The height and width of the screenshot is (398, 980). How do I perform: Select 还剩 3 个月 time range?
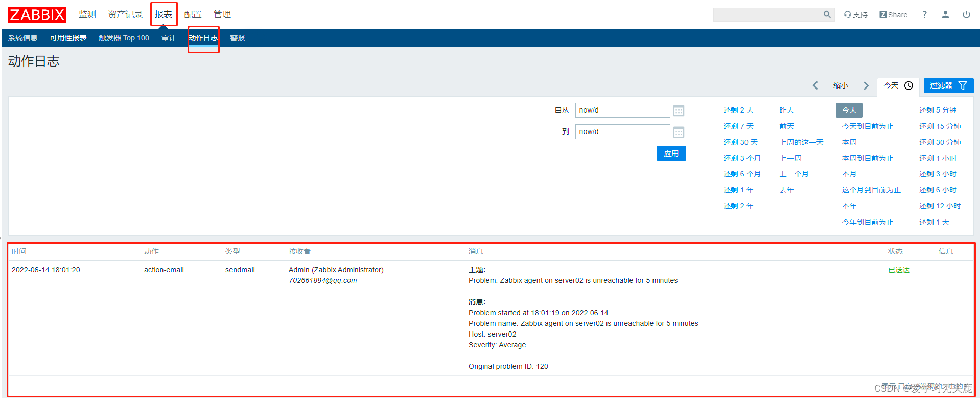742,158
